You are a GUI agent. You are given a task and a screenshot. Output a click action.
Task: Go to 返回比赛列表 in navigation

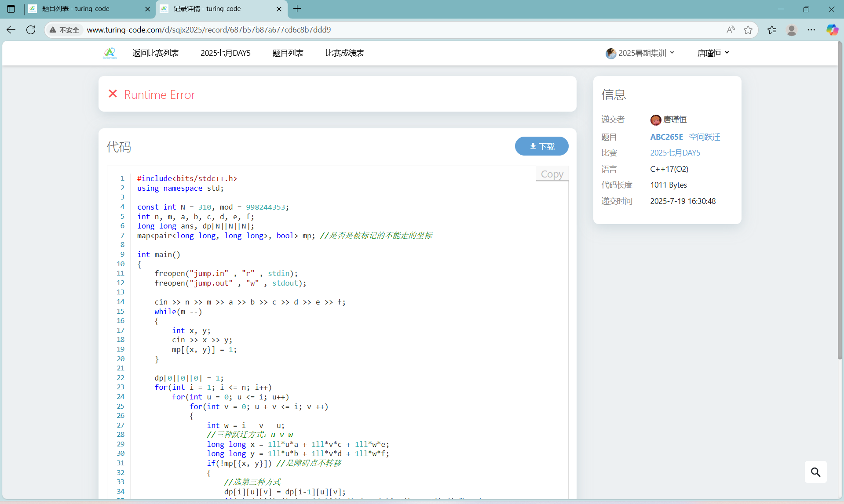tap(155, 53)
